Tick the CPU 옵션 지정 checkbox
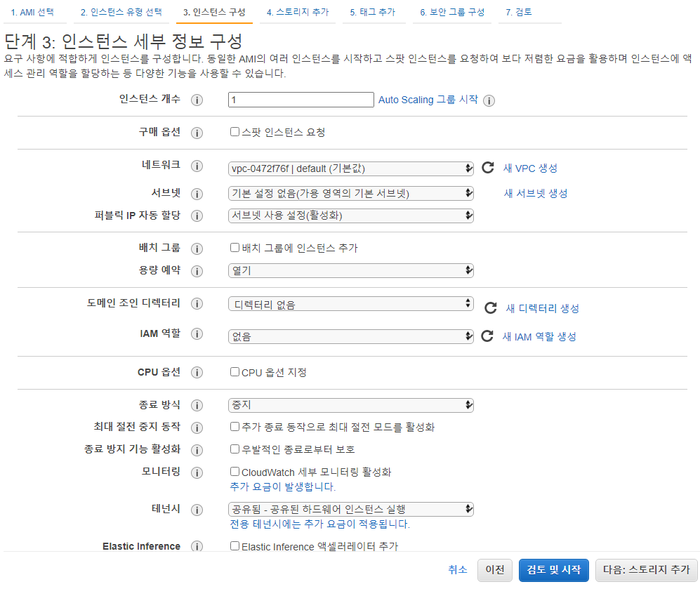Viewport: 700px width, 589px height. pyautogui.click(x=235, y=371)
